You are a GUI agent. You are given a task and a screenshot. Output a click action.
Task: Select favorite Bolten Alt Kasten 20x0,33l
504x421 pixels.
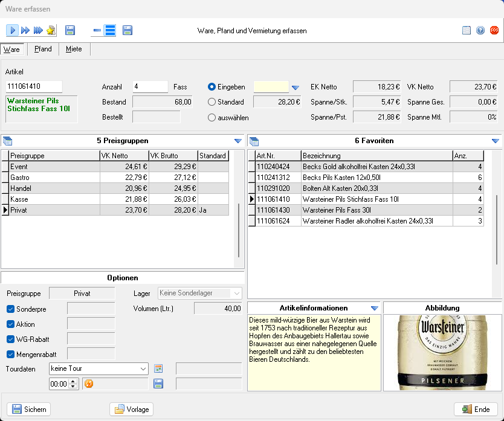click(x=366, y=188)
